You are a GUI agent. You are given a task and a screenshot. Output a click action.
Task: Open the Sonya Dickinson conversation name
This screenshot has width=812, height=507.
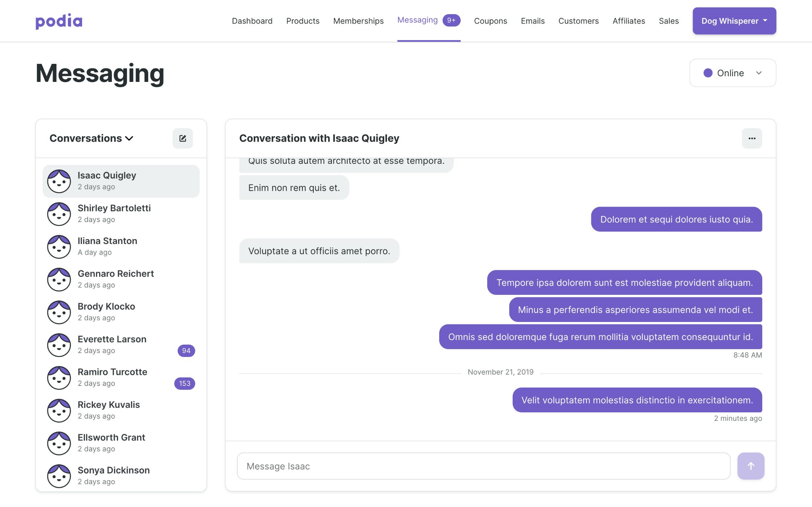point(114,471)
